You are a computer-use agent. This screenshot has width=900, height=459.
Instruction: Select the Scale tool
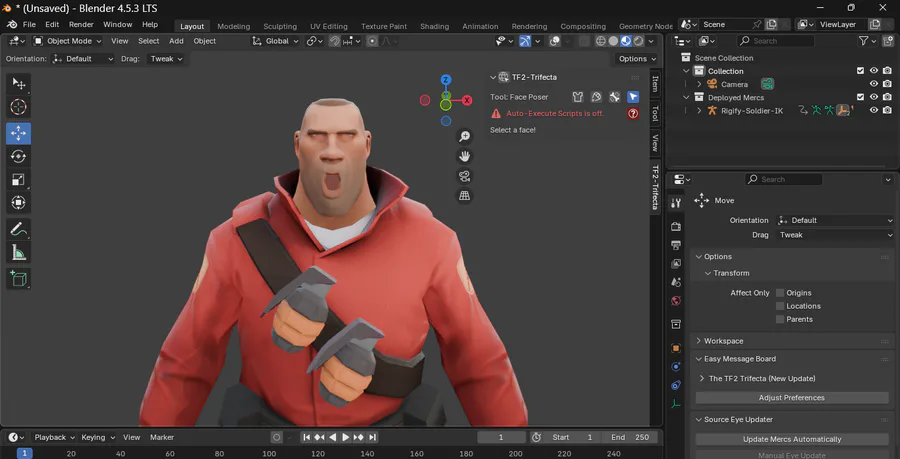[18, 180]
